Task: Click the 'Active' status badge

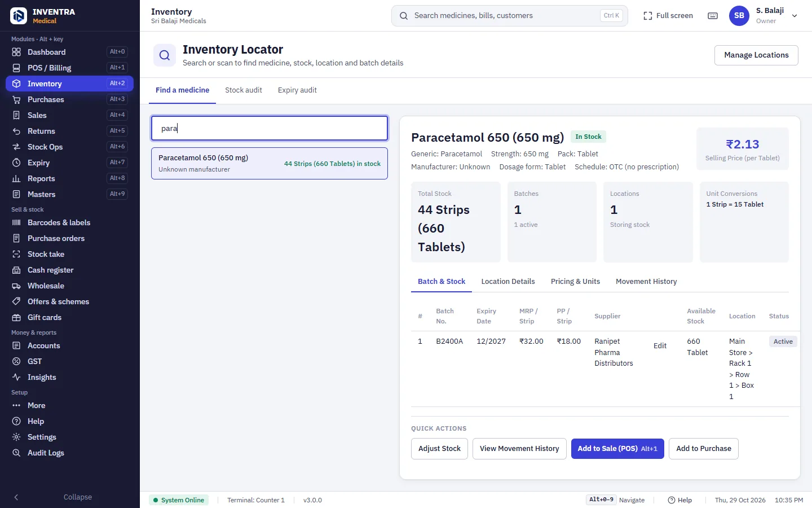Action: pos(783,341)
